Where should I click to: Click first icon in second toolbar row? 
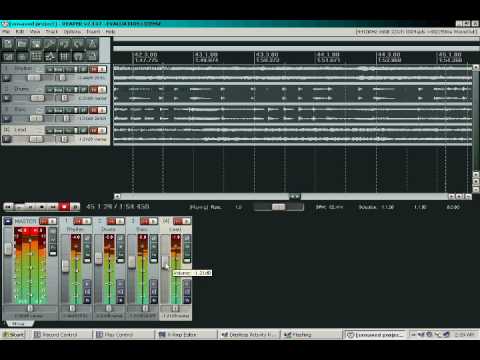click(x=8, y=56)
